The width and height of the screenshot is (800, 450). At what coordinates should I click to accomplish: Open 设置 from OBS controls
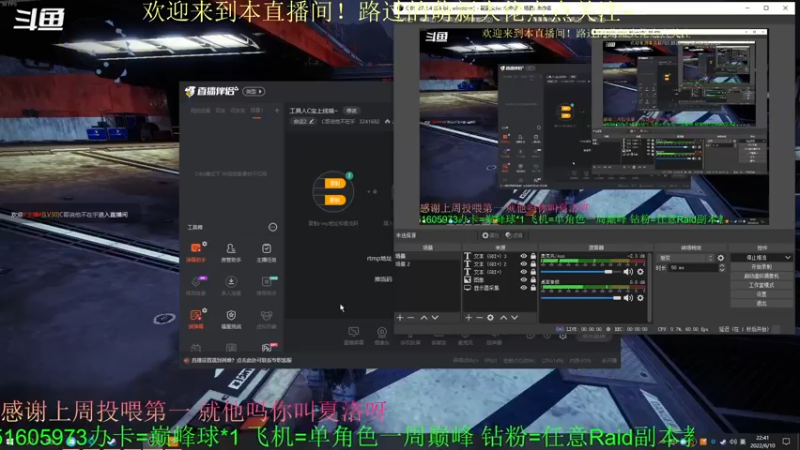pos(761,294)
